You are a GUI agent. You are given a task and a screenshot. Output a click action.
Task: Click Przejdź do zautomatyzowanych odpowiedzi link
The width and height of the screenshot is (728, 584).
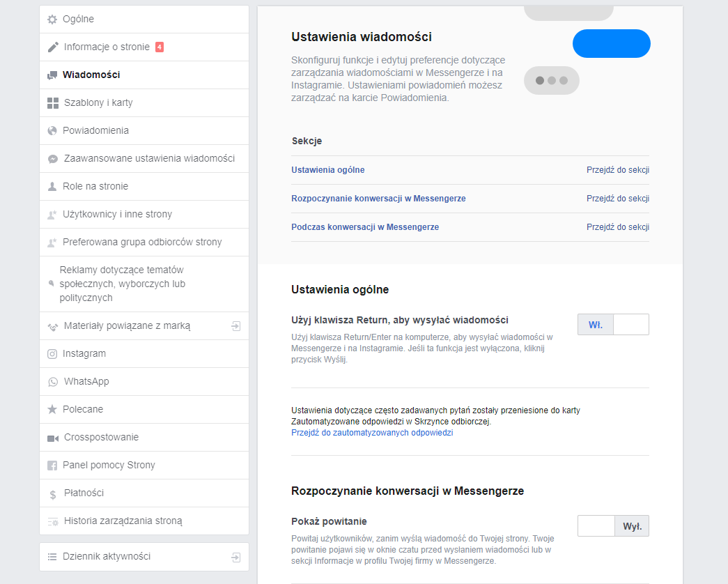pos(372,432)
